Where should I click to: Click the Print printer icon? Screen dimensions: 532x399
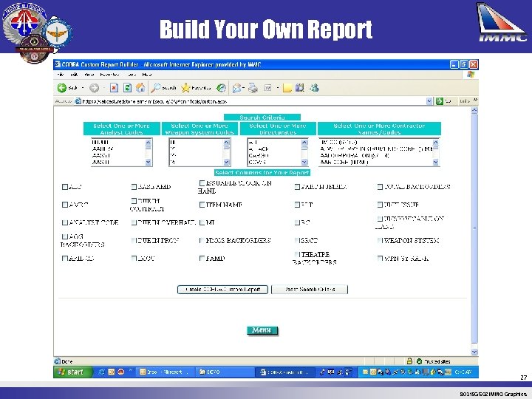[x=253, y=88]
